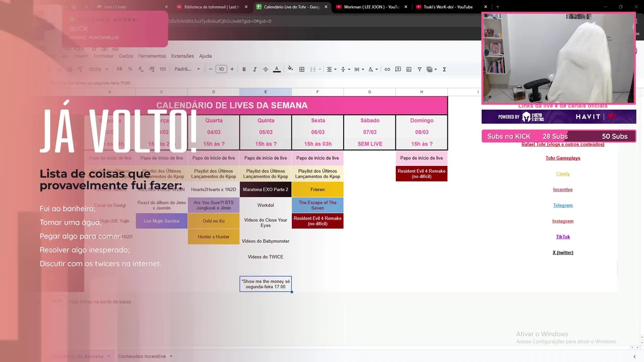
Task: Toggle bold formatting in the toolbar
Action: [244, 69]
